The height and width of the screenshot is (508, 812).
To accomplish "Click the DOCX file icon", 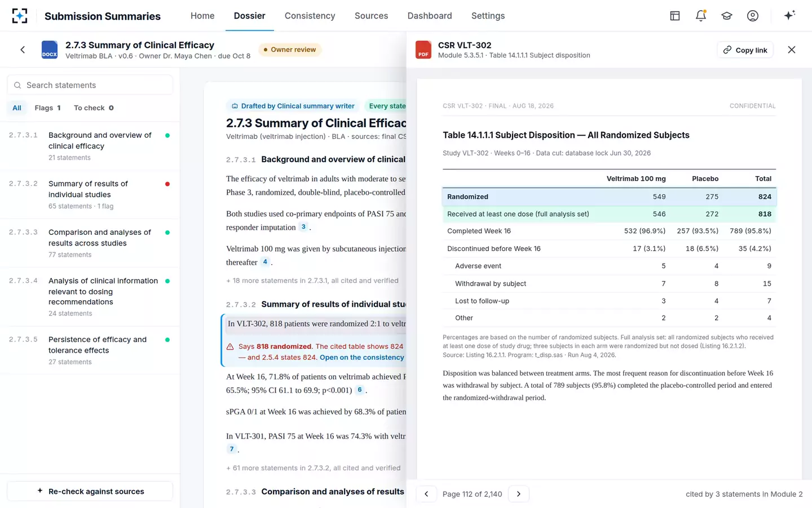I will click(50, 50).
